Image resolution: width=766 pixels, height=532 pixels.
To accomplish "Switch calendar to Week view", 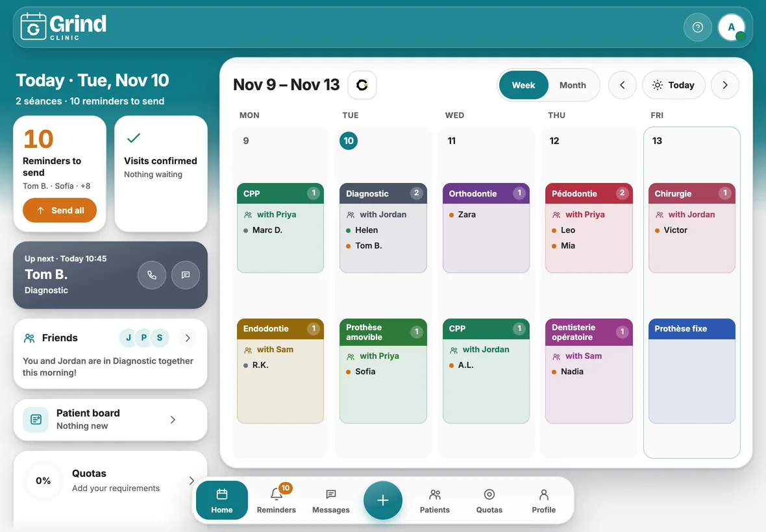I will pos(523,85).
